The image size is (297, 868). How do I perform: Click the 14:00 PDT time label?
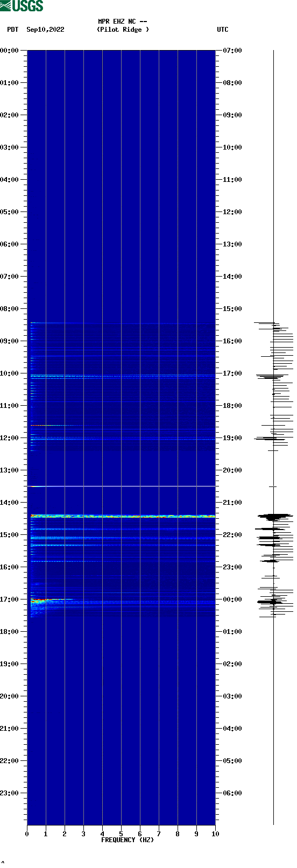[x=9, y=503]
